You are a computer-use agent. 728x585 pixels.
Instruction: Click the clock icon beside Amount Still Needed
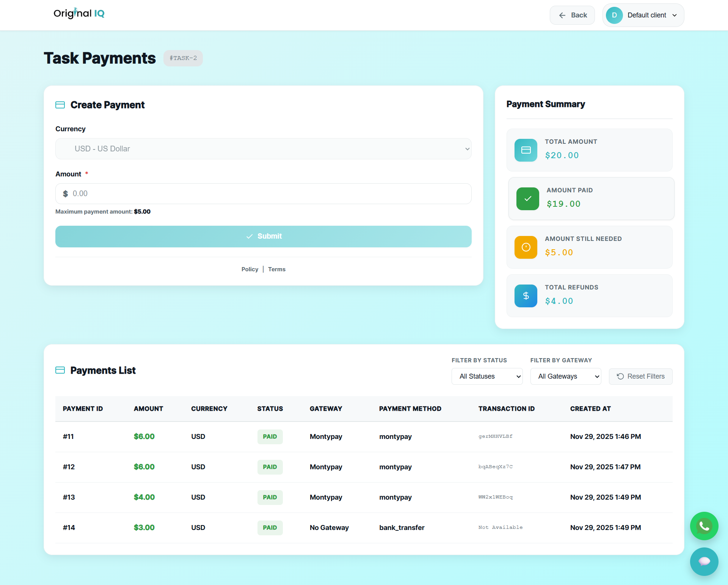[x=526, y=247]
